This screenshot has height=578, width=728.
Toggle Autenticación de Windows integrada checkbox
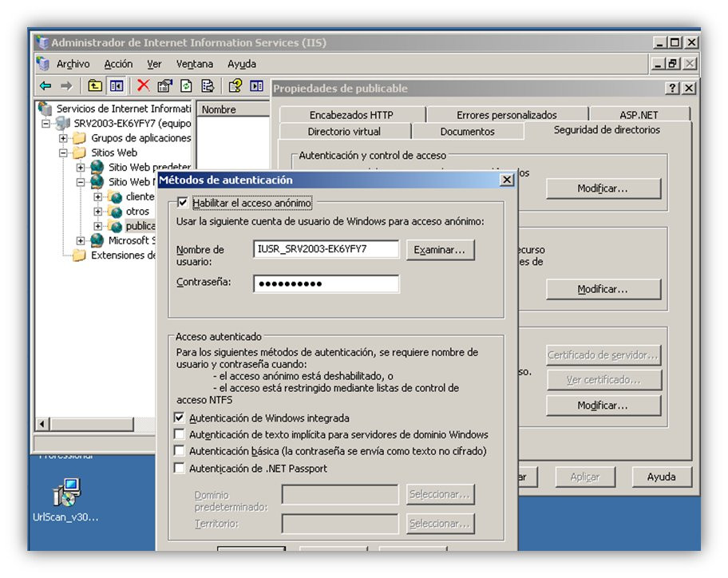180,418
